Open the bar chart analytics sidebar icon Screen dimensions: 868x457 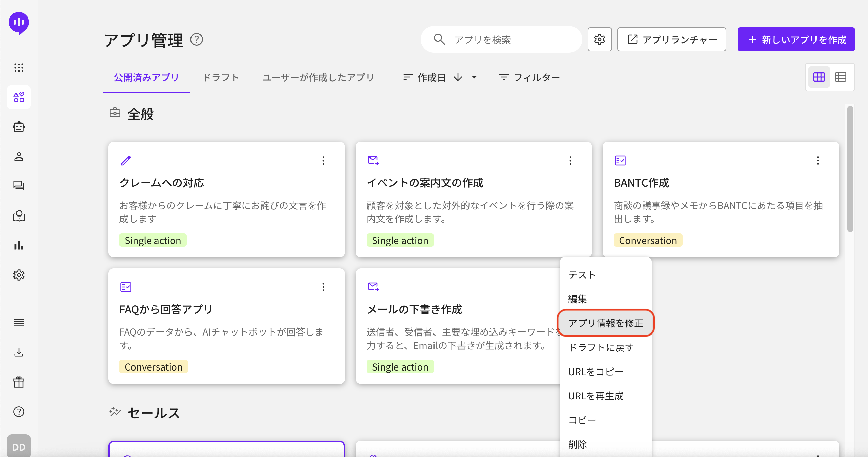click(x=19, y=245)
